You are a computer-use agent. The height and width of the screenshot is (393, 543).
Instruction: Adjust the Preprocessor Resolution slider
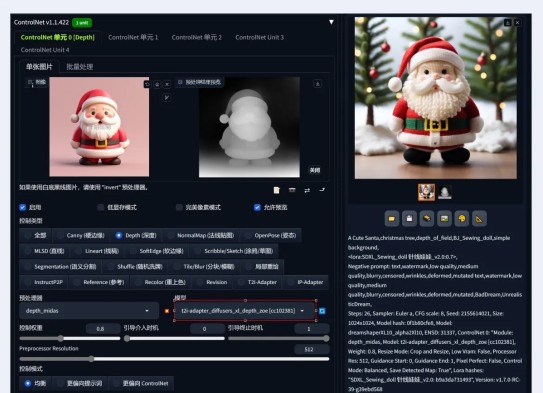(174, 359)
